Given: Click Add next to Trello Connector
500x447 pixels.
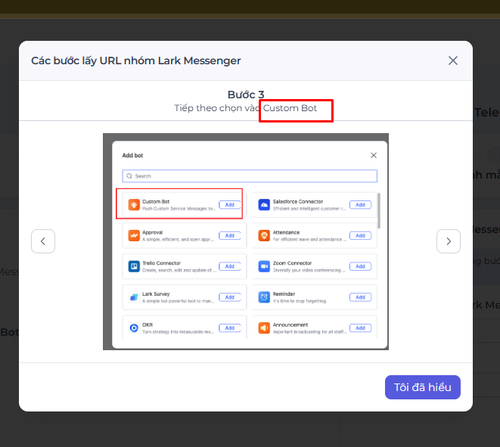Looking at the screenshot, I should click(x=230, y=266).
